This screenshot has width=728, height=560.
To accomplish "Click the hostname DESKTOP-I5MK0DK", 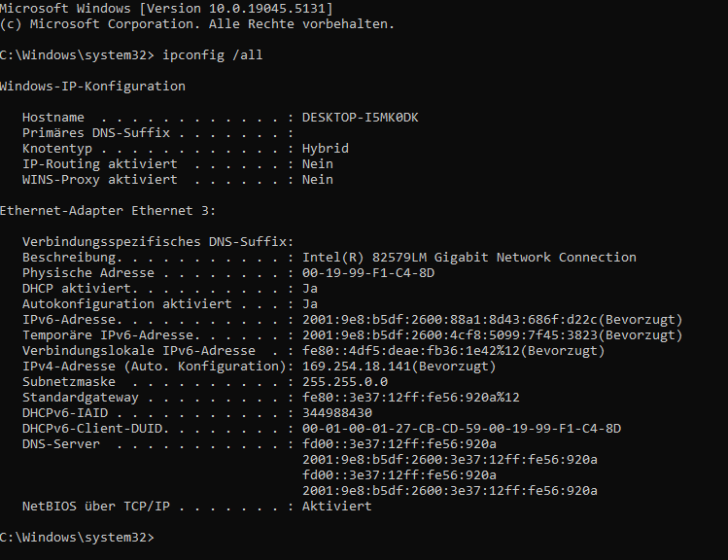I will (361, 118).
